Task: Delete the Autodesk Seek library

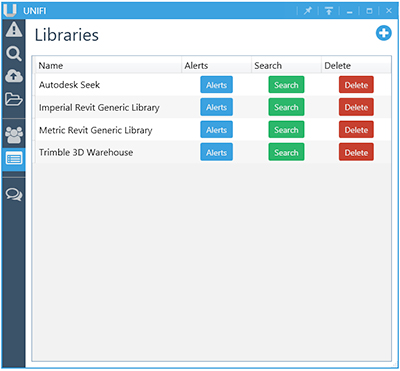Action: 356,85
